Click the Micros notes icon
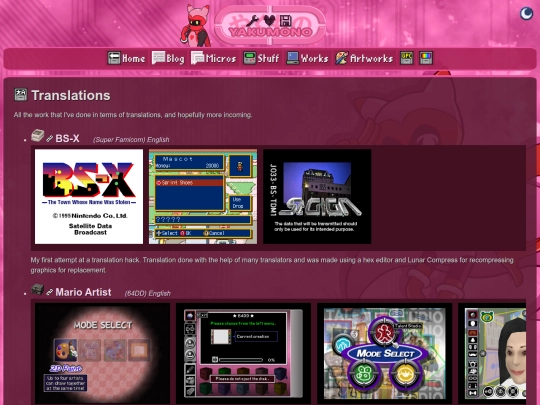The height and width of the screenshot is (405, 540). coord(198,58)
